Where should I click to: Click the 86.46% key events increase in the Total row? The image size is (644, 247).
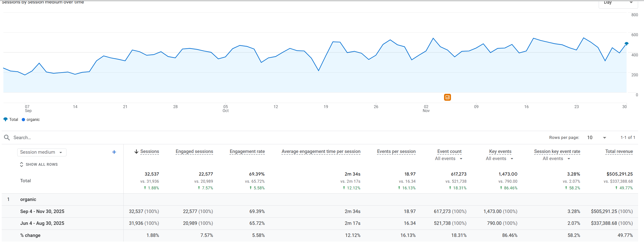click(x=509, y=188)
